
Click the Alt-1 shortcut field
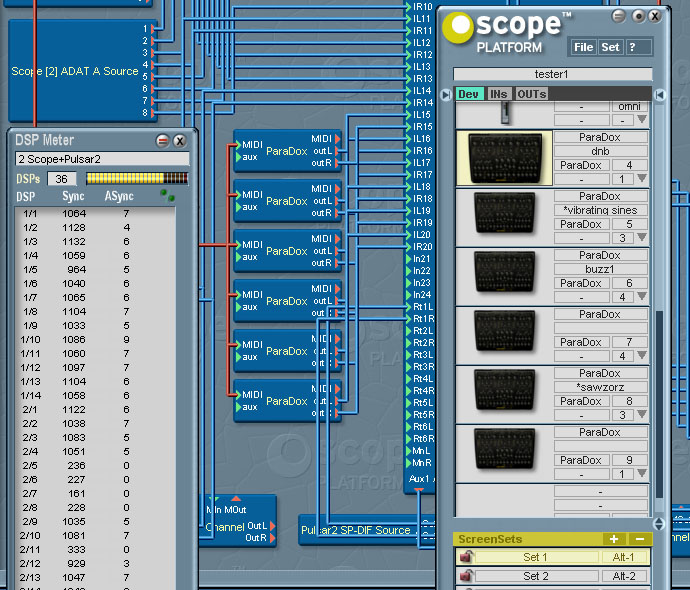coord(624,557)
